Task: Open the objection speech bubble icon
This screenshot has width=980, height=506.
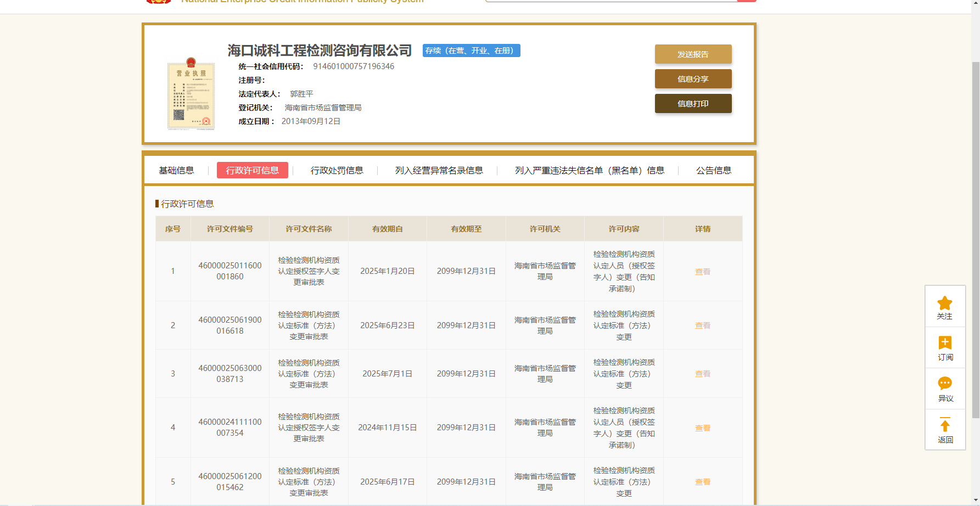Action: tap(944, 383)
